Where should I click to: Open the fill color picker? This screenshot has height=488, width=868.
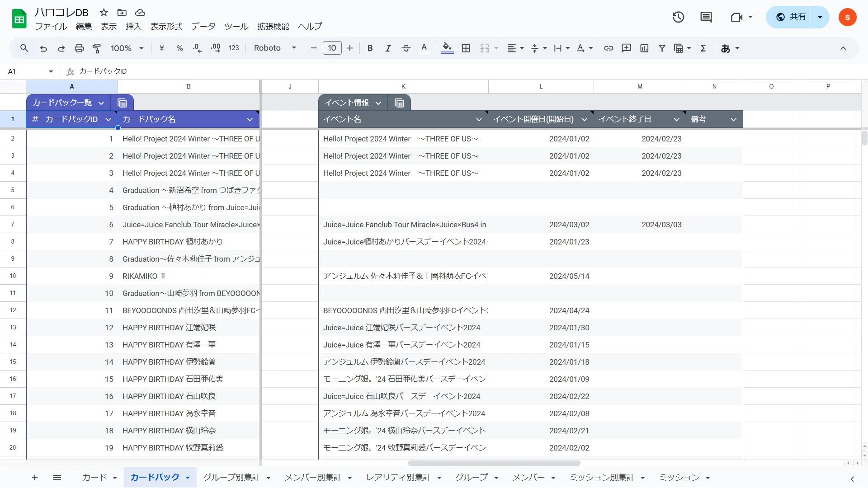tap(447, 48)
